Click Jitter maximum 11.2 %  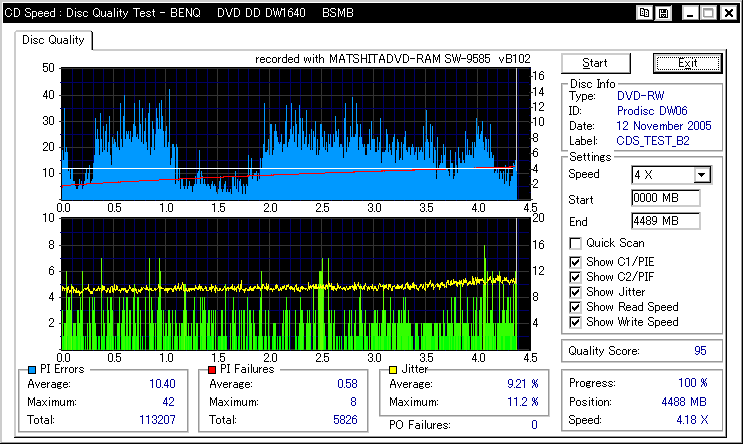(523, 402)
